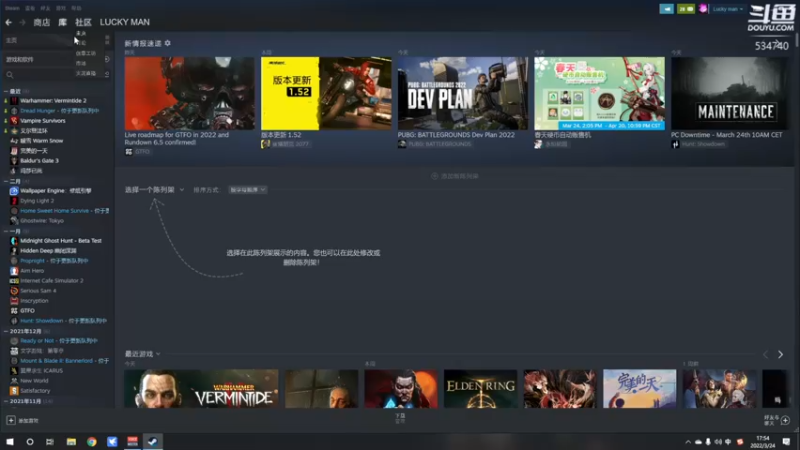Open the Elden Ring recent game tile
800x450 pixels.
[x=480, y=389]
